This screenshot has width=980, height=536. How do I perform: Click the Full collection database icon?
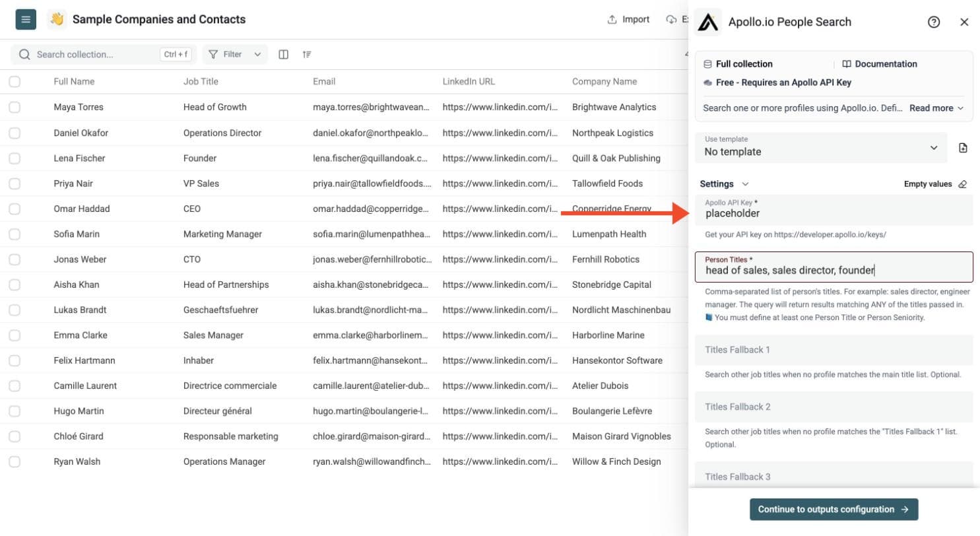tap(708, 64)
